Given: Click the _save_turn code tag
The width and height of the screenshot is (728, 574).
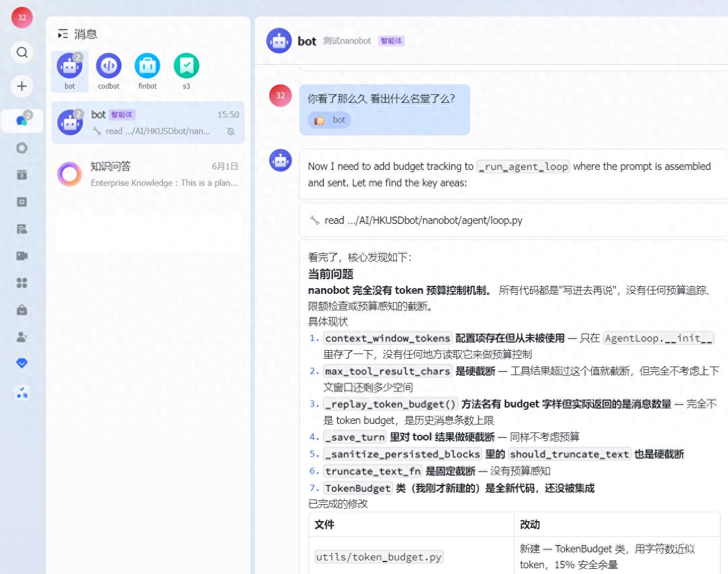Looking at the screenshot, I should click(x=355, y=437).
